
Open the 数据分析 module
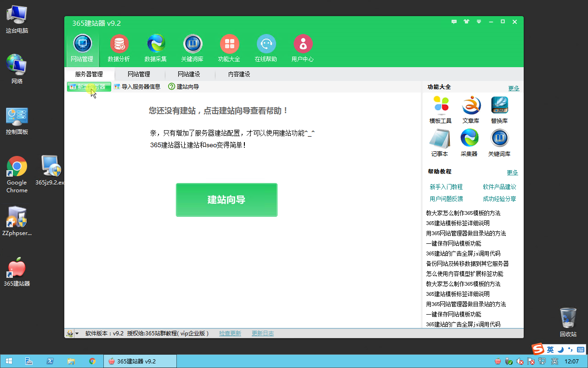(119, 48)
